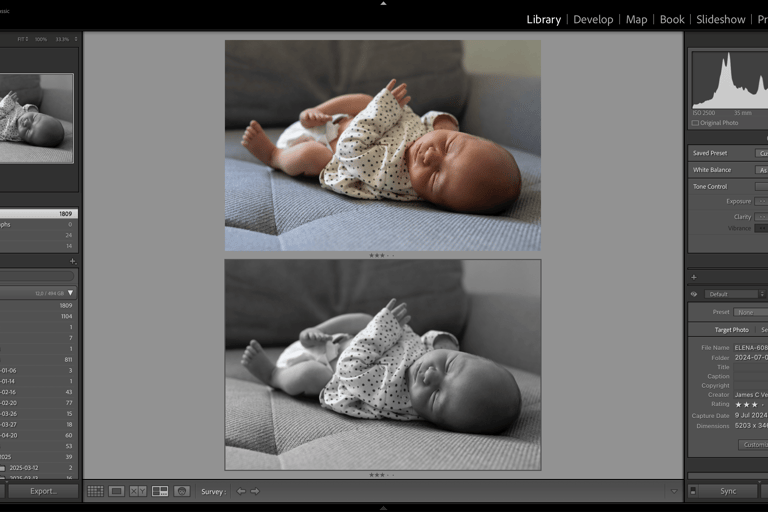The width and height of the screenshot is (768, 512).
Task: Open Navigator zoom level arrows menu
Action: [x=76, y=39]
